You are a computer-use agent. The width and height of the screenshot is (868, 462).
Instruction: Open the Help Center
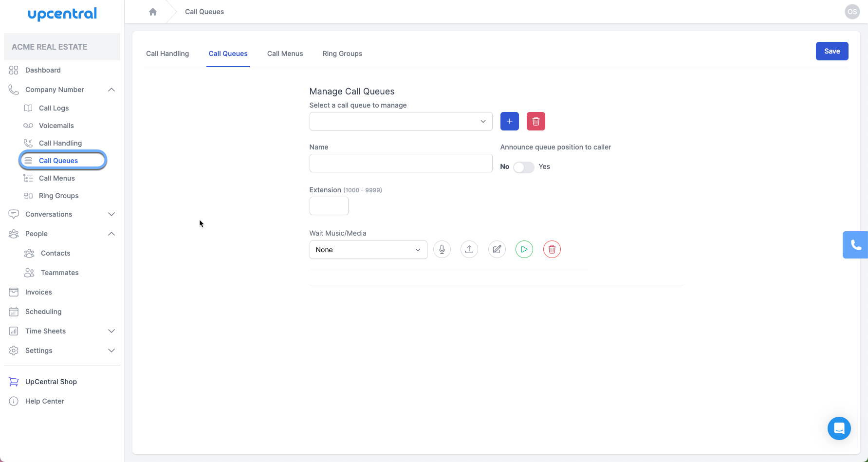click(45, 401)
